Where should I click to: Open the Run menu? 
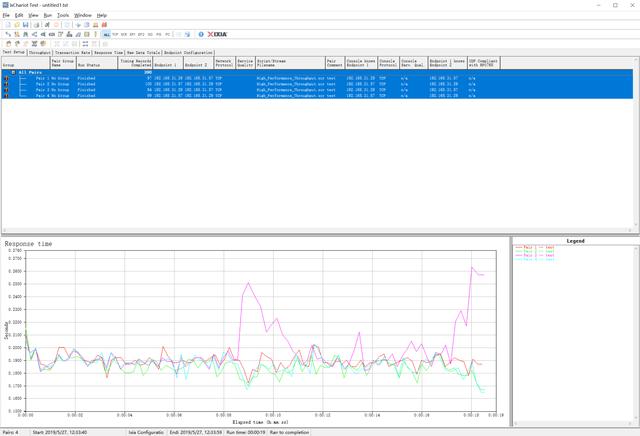[47, 16]
